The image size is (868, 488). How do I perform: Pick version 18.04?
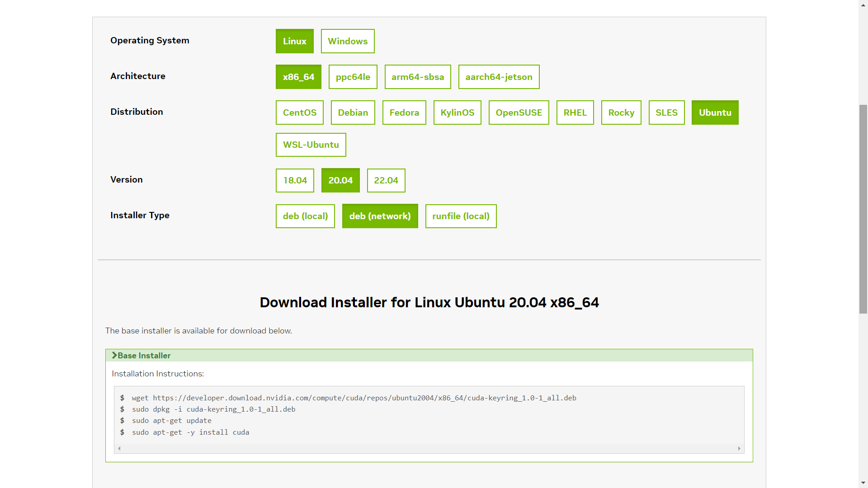pos(295,180)
